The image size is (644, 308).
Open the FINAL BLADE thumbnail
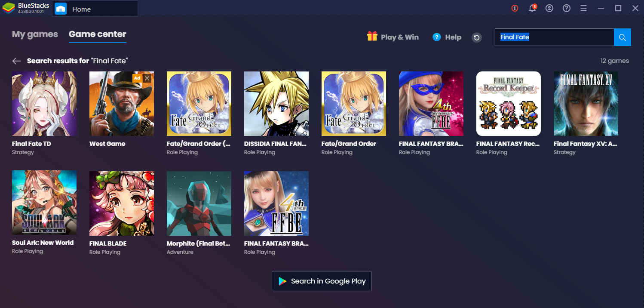tap(122, 203)
